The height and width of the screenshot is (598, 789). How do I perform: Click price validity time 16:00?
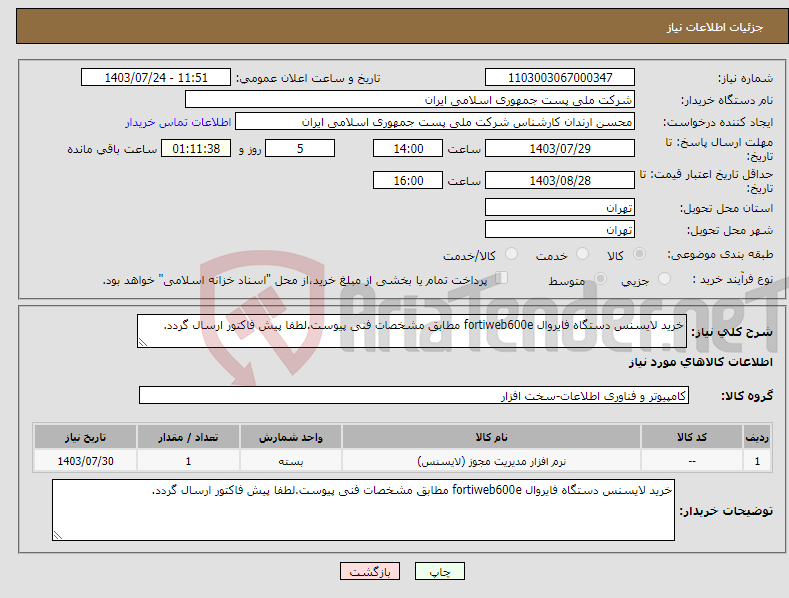(408, 180)
